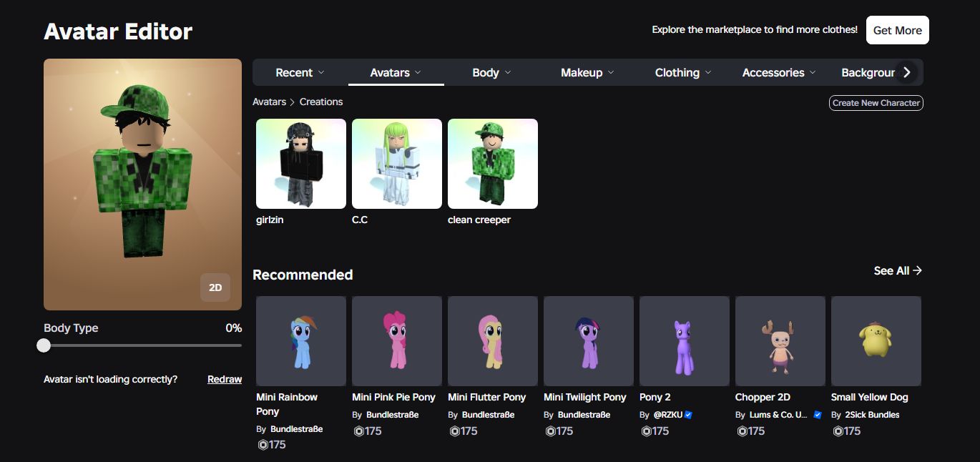
Task: Open creator 2Sick Bundles link
Action: point(872,415)
